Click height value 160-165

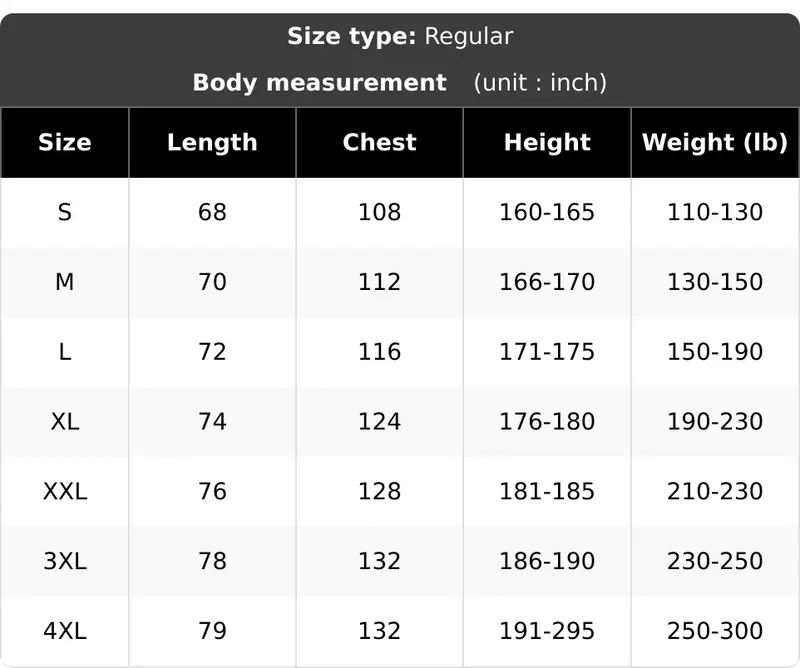[547, 212]
